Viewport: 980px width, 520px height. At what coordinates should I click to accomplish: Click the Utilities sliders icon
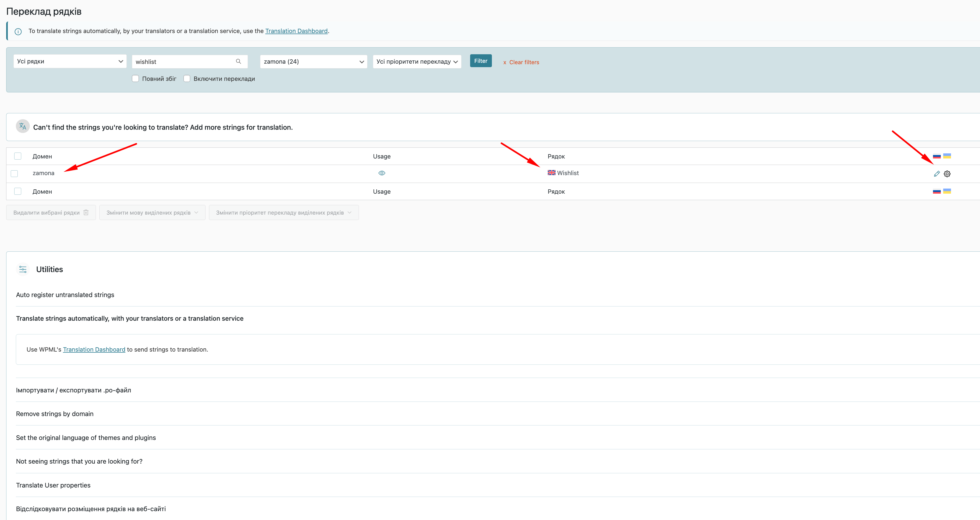point(23,269)
